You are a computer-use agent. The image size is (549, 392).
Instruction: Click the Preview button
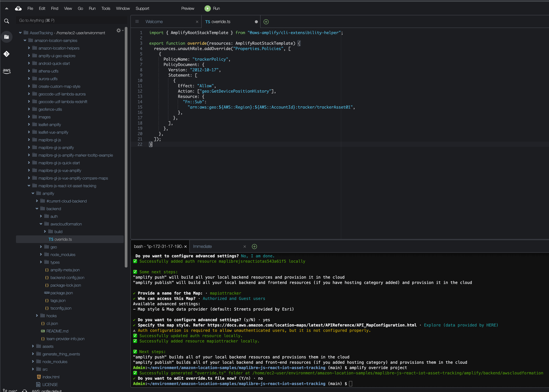[x=188, y=8]
